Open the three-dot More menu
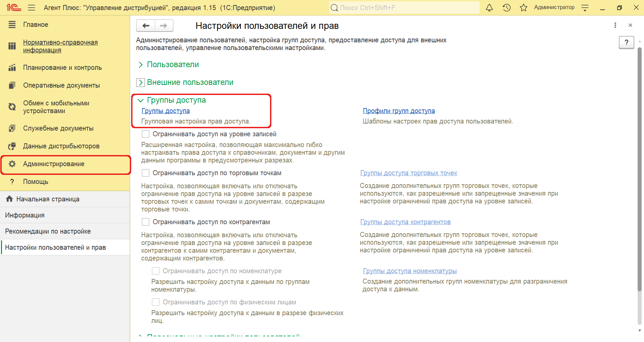 (615, 25)
